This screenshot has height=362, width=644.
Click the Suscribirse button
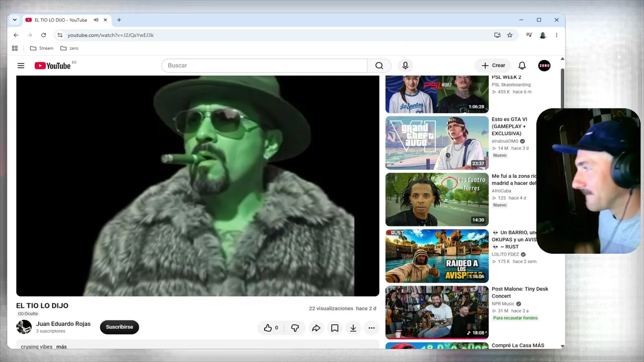click(119, 327)
